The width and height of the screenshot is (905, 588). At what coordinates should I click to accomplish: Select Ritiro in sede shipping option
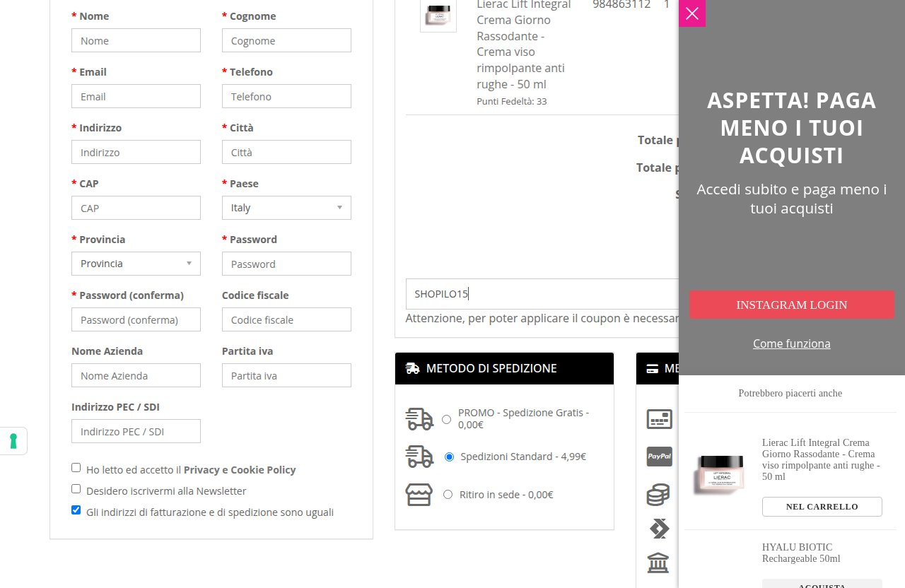coord(448,495)
